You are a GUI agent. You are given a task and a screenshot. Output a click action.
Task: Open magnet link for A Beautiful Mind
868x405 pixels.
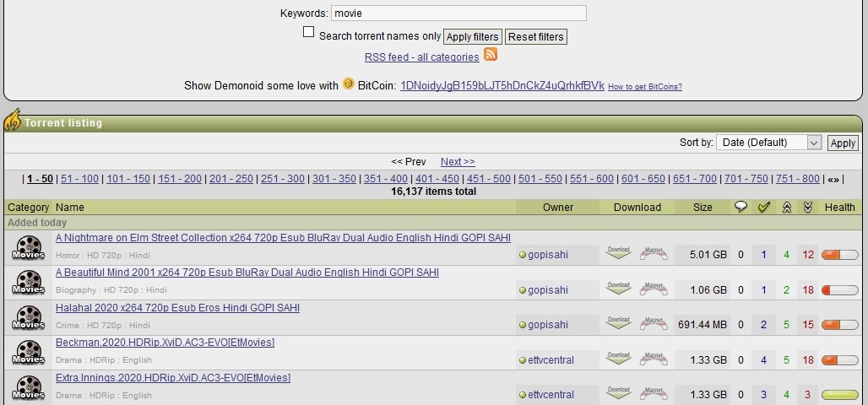654,289
